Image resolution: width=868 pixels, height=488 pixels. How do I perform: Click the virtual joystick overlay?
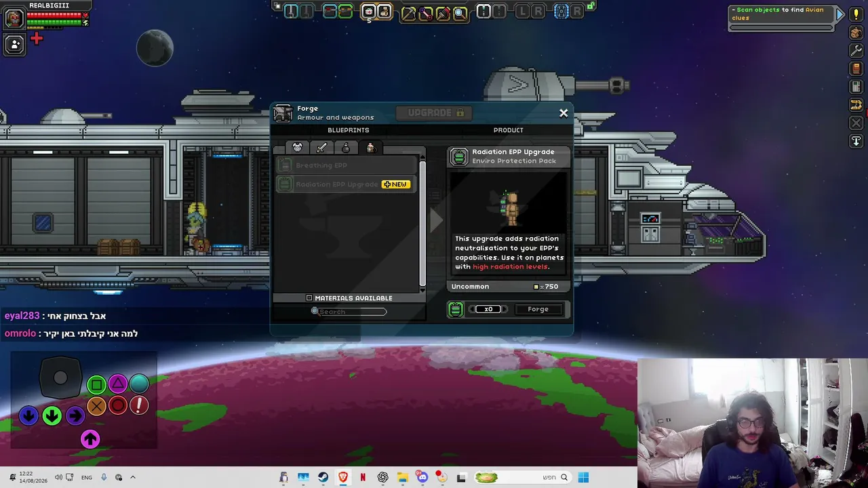click(x=60, y=378)
